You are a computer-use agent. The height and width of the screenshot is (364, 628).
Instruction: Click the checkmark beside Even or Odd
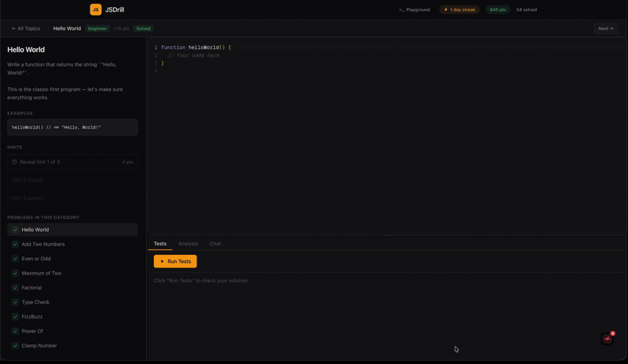coord(15,259)
